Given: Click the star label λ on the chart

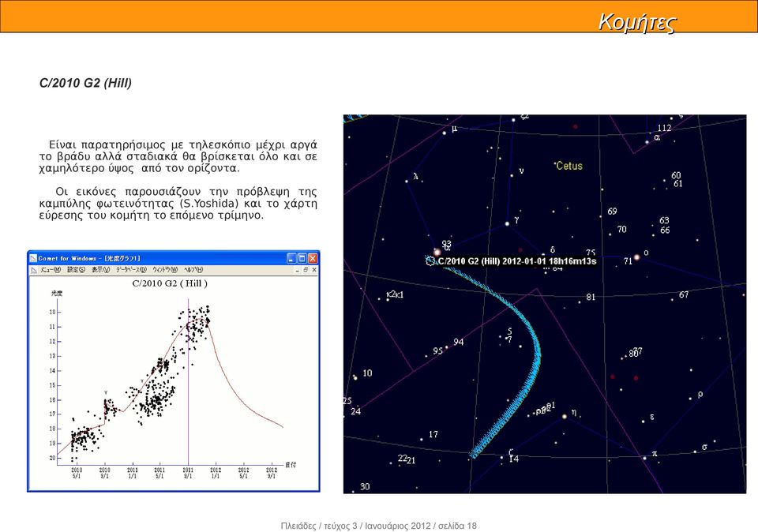Looking at the screenshot, I should click(416, 176).
